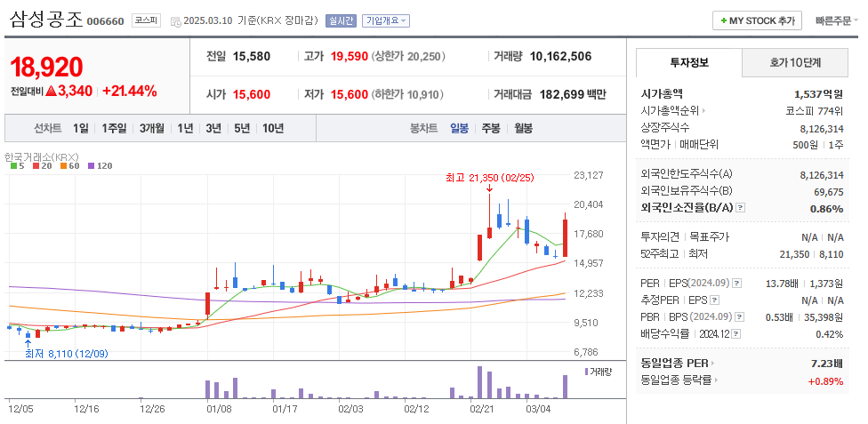Click help icon next to PER EPS(2024.09)
Viewport: 868px width, 424px height.
coord(736,284)
